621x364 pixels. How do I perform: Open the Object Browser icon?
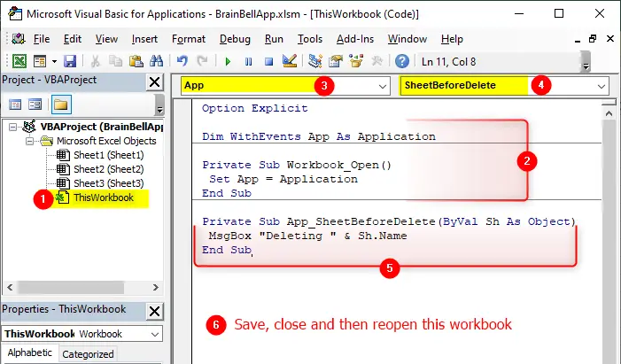coord(356,61)
